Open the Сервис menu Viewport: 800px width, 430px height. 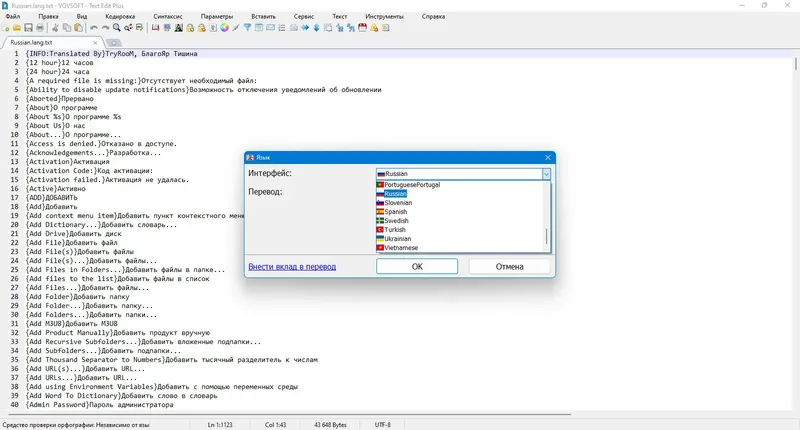coord(304,16)
